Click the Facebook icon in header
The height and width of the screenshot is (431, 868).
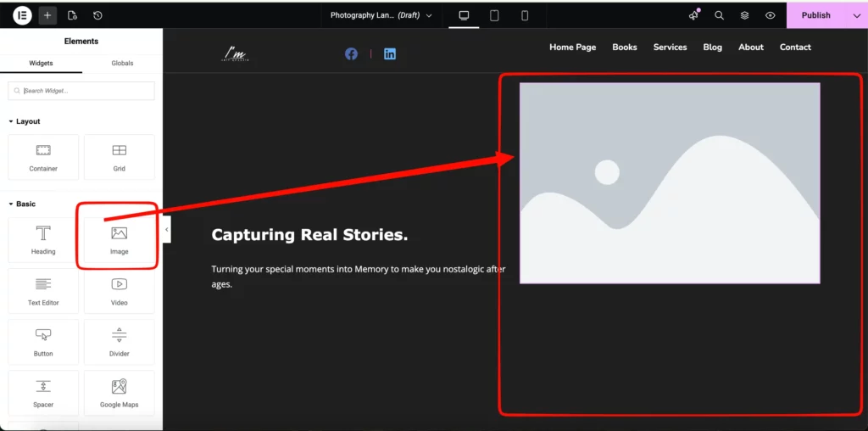[x=351, y=53]
